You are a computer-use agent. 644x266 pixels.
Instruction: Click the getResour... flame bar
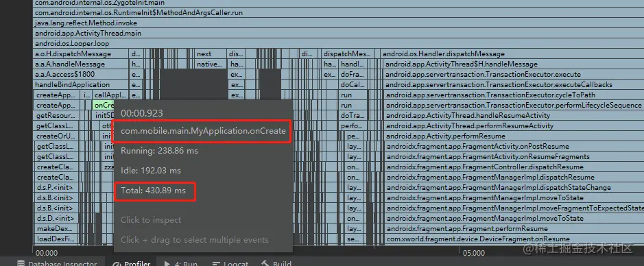click(x=57, y=115)
